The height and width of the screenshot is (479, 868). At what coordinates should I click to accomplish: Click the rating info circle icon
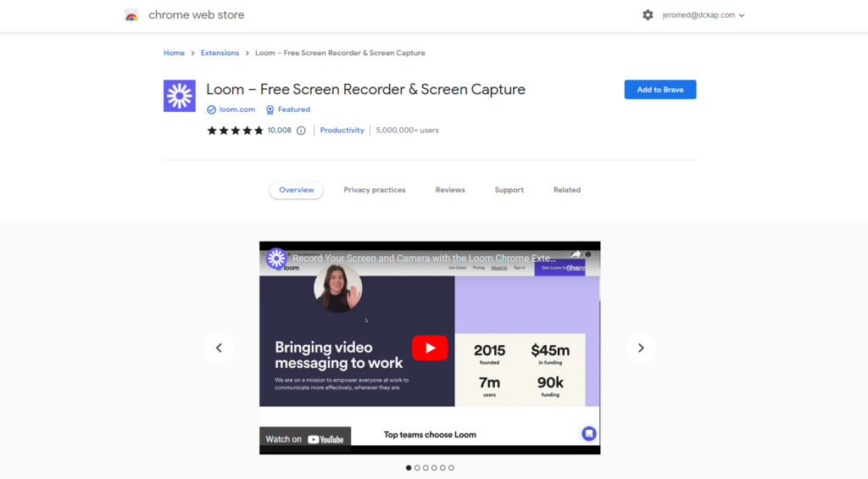(301, 131)
